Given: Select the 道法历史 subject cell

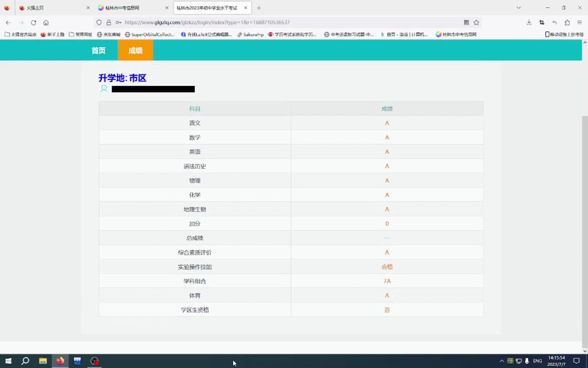Looking at the screenshot, I should point(195,166).
